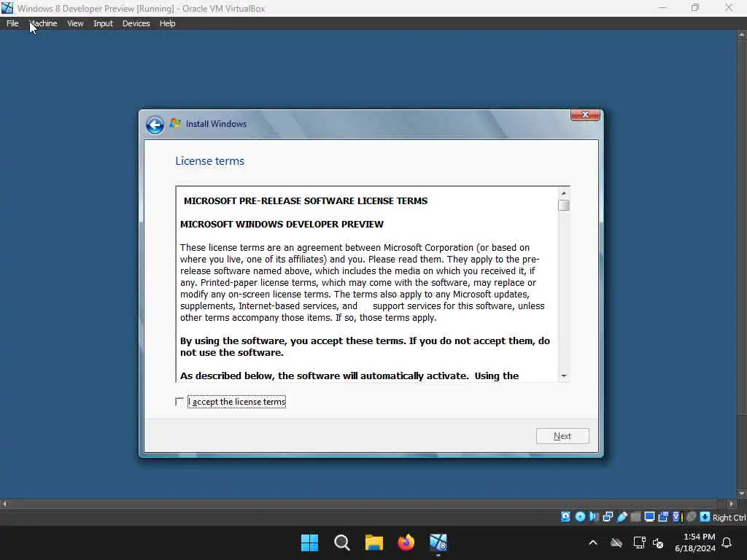Click the VirtualBox taskbar icon
This screenshot has height=560, width=747.
(x=438, y=542)
